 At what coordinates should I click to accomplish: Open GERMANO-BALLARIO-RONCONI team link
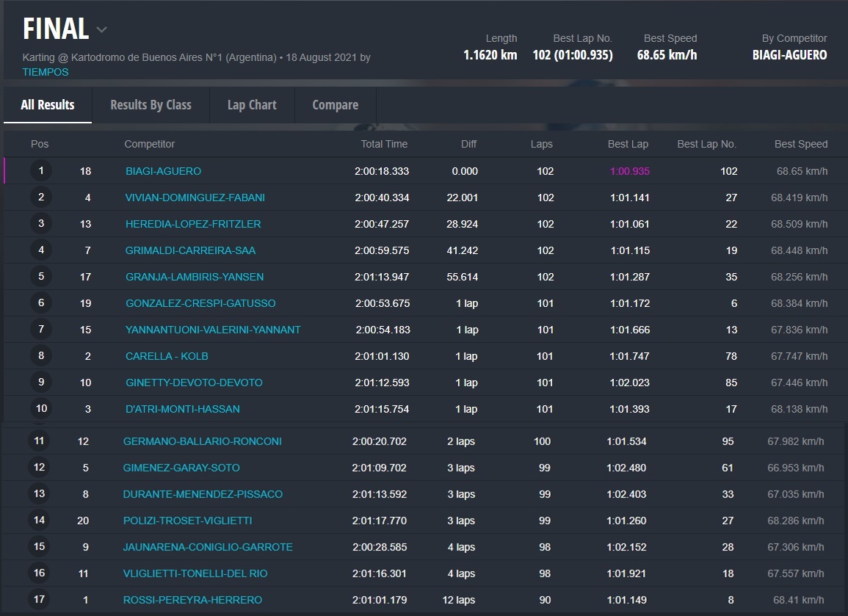[202, 441]
